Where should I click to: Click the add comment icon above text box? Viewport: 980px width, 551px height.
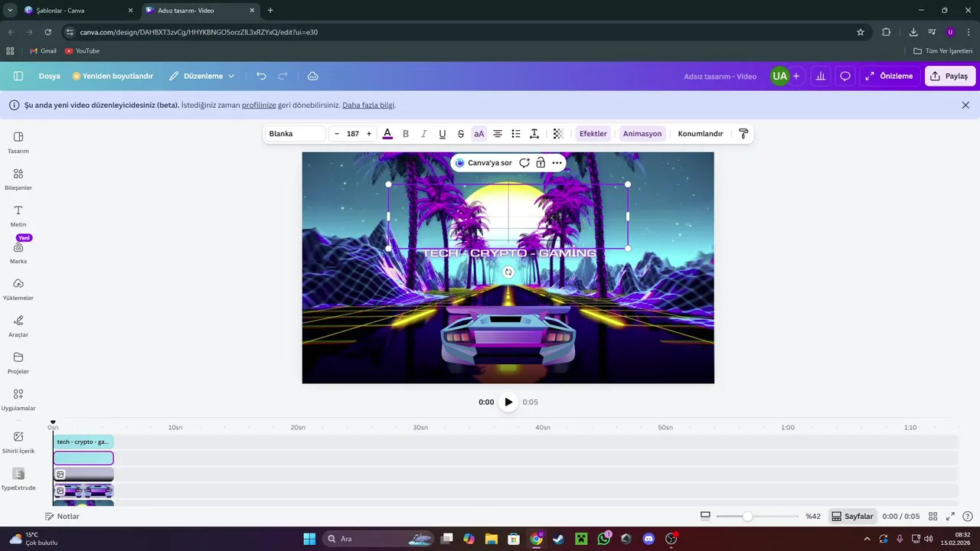524,163
